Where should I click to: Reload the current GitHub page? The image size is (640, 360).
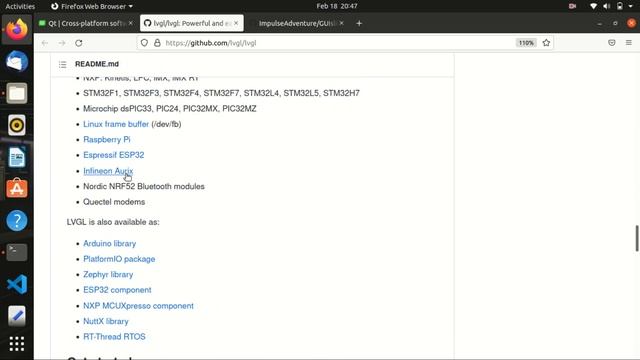click(79, 43)
